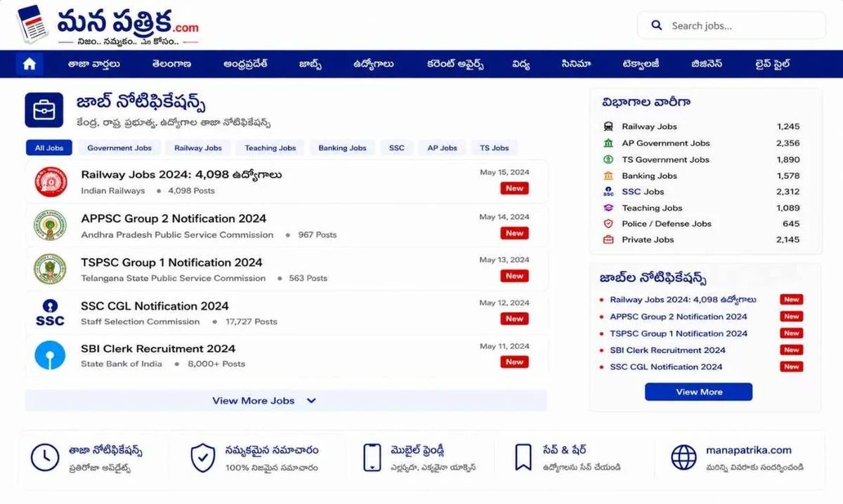Click the globe icon beside manapatrika.com

(x=684, y=458)
